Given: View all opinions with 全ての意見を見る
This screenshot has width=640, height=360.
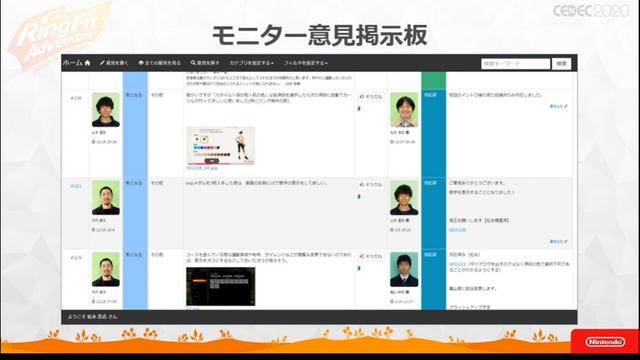Looking at the screenshot, I should coord(160,63).
